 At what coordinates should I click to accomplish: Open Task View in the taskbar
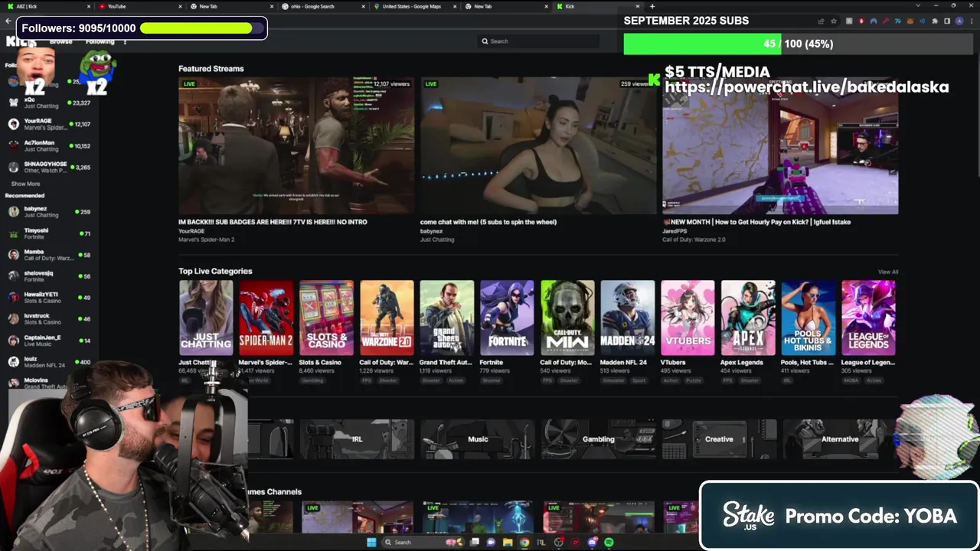coord(475,543)
